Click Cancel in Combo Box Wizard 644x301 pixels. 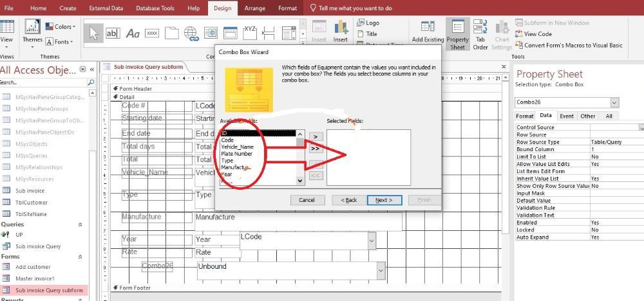click(307, 200)
